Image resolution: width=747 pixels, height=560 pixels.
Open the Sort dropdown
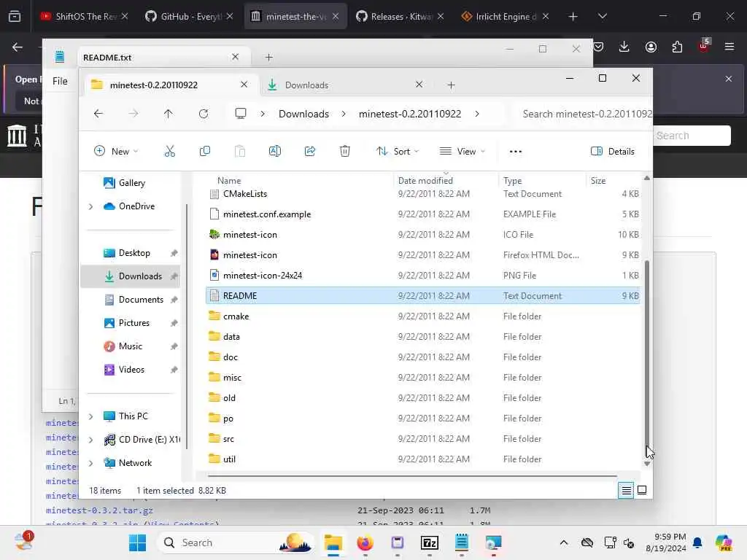pyautogui.click(x=398, y=152)
